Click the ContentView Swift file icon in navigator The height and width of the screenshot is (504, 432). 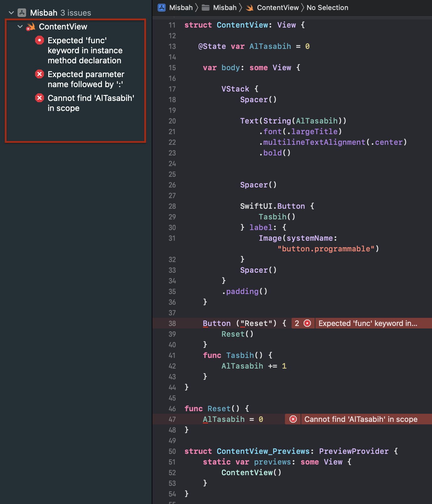click(x=30, y=27)
